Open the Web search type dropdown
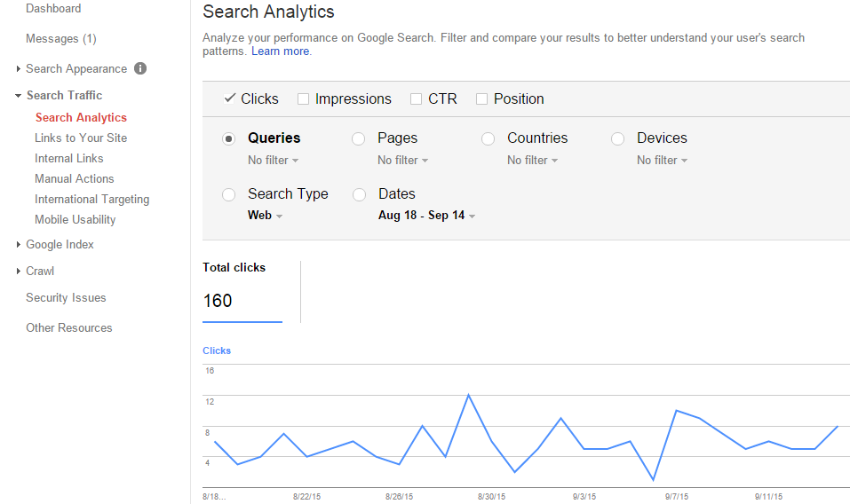This screenshot has height=504, width=850. click(x=265, y=216)
